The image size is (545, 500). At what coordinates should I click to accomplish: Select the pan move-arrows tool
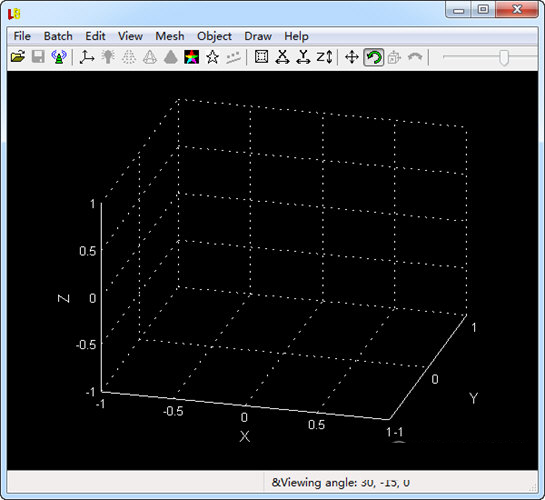[352, 57]
